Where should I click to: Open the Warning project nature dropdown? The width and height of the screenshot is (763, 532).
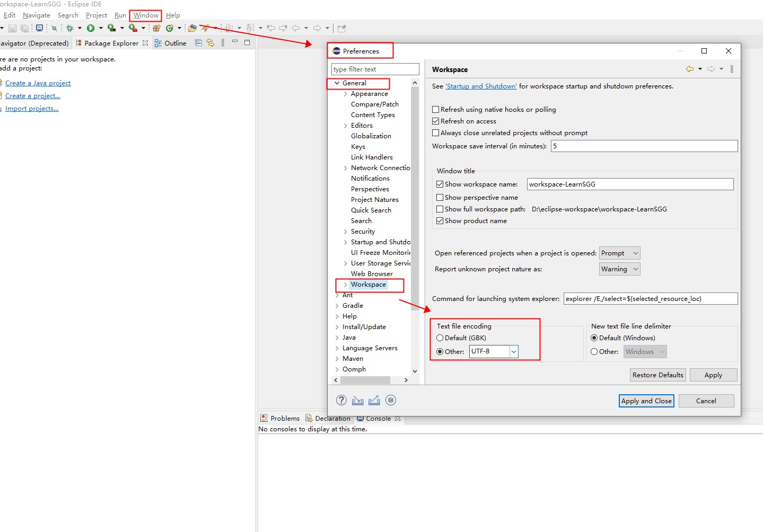click(x=620, y=269)
